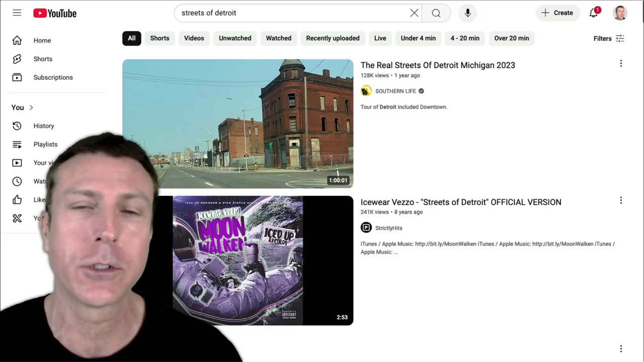Open the account avatar menu
644x362 pixels.
pos(620,13)
